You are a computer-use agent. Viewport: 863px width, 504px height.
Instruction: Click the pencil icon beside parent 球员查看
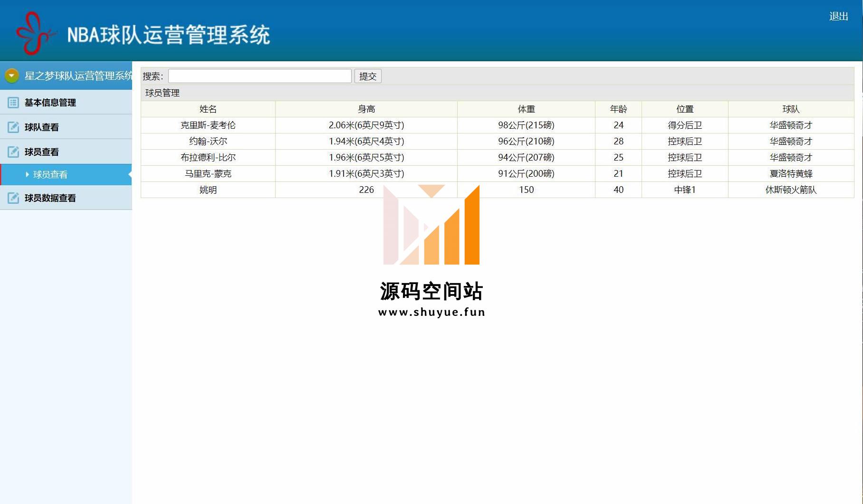(13, 152)
